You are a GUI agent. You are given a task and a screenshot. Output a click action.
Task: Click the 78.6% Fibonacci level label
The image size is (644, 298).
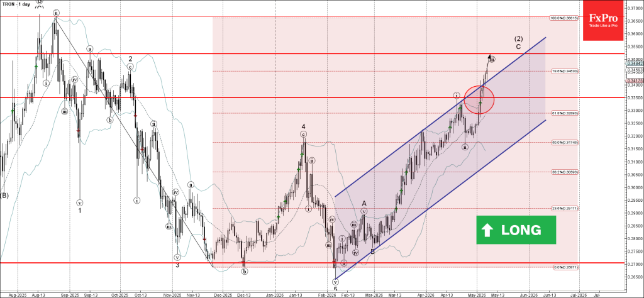tap(563, 71)
